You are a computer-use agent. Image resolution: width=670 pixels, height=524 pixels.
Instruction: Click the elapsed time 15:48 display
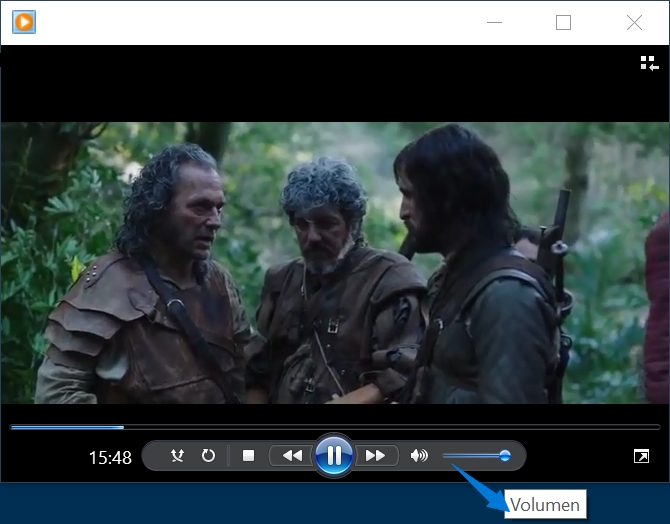(x=110, y=458)
